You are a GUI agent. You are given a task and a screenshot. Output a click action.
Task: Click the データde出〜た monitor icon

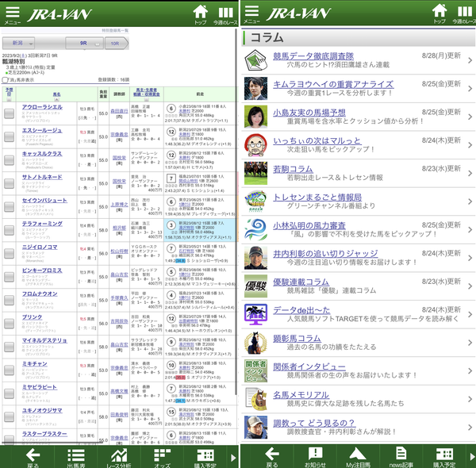(255, 314)
